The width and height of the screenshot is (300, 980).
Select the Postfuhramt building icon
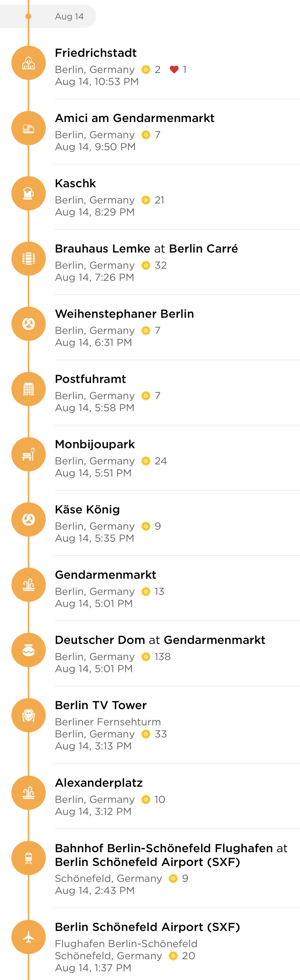[x=29, y=389]
